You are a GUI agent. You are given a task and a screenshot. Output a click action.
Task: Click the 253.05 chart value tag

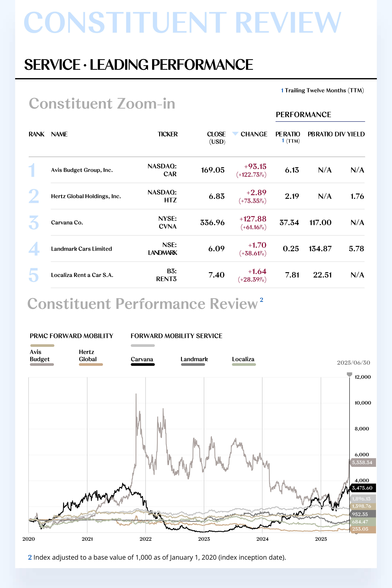pos(362,529)
